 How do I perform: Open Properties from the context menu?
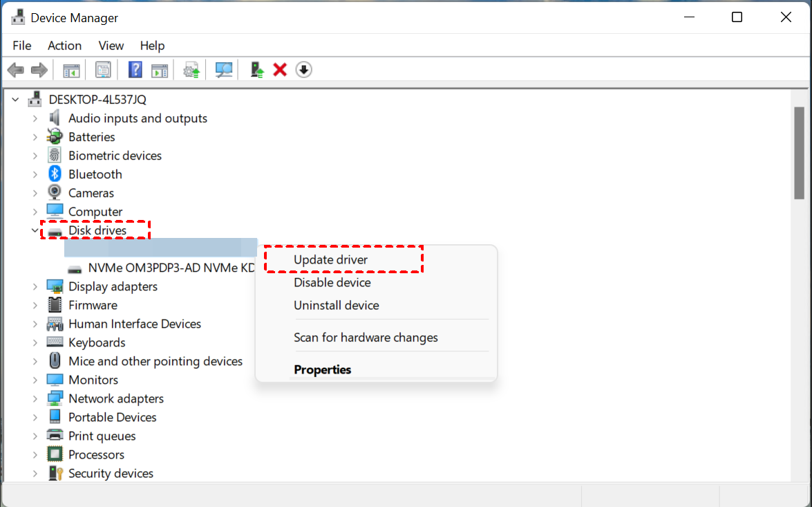point(377,369)
